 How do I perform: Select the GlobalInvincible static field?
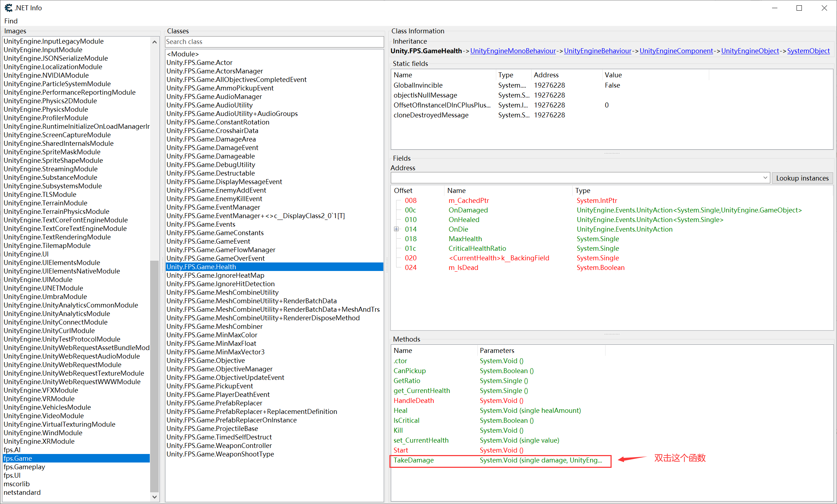click(418, 85)
